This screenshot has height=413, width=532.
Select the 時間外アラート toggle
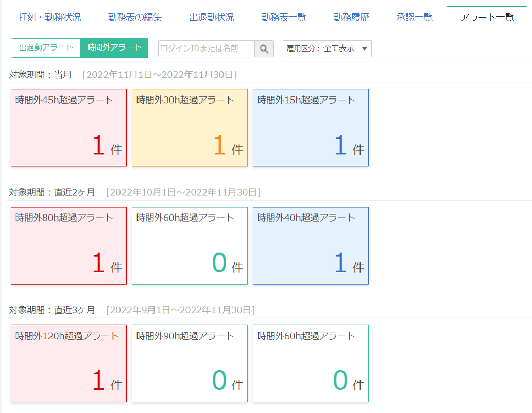(114, 48)
